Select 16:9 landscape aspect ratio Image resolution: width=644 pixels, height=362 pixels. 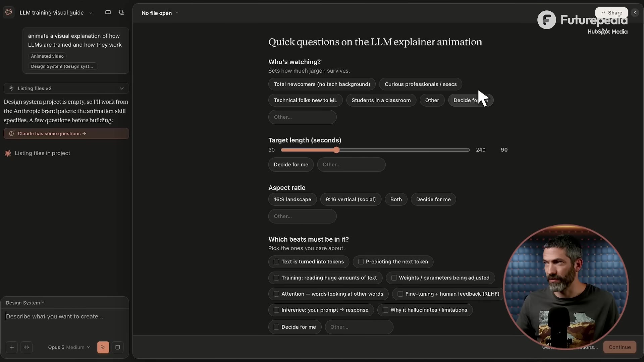point(292,199)
